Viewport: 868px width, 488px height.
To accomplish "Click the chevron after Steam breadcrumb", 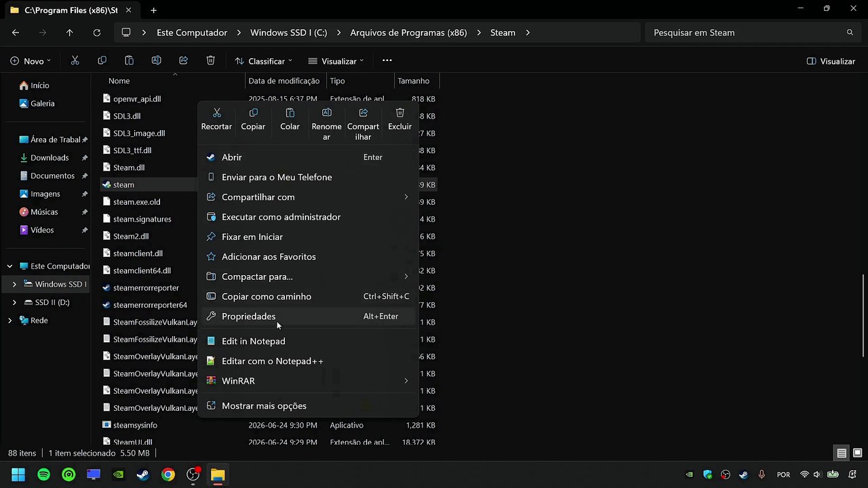I will click(x=528, y=33).
